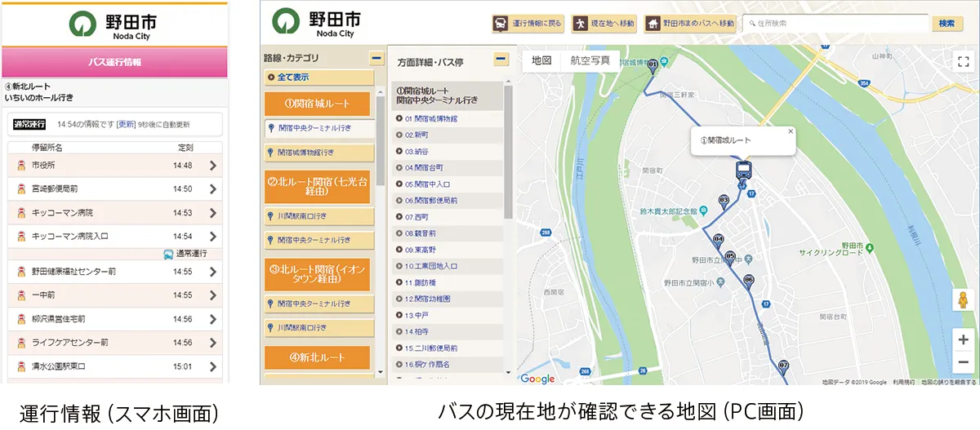The image size is (980, 430).
Task: Click map stop marker 06
Action: tap(749, 281)
